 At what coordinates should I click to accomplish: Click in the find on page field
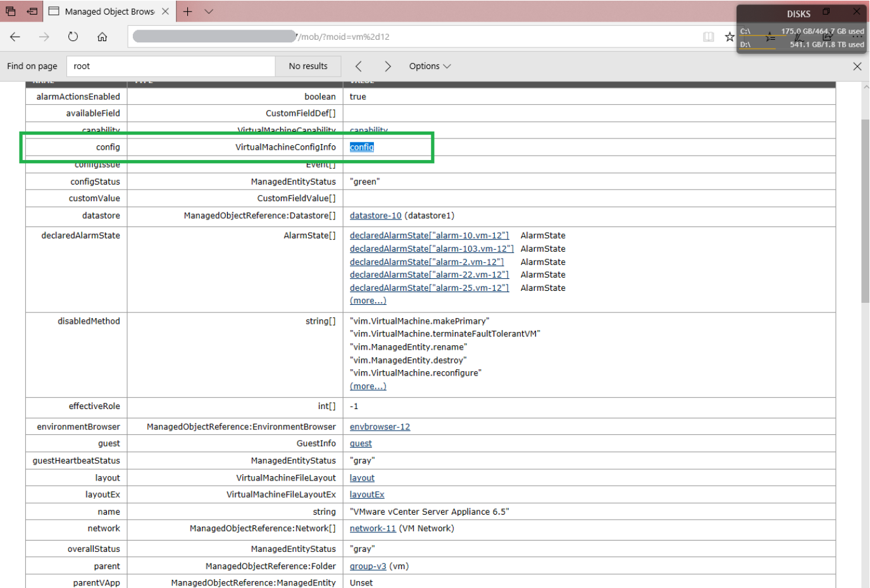click(171, 66)
